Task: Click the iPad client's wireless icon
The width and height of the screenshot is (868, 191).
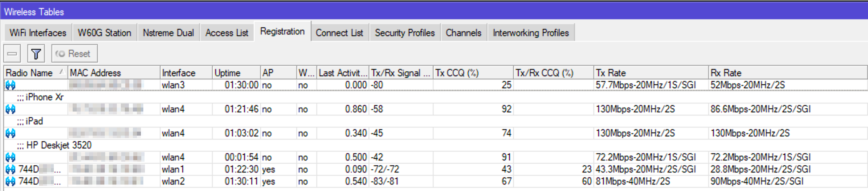Action: [x=10, y=133]
